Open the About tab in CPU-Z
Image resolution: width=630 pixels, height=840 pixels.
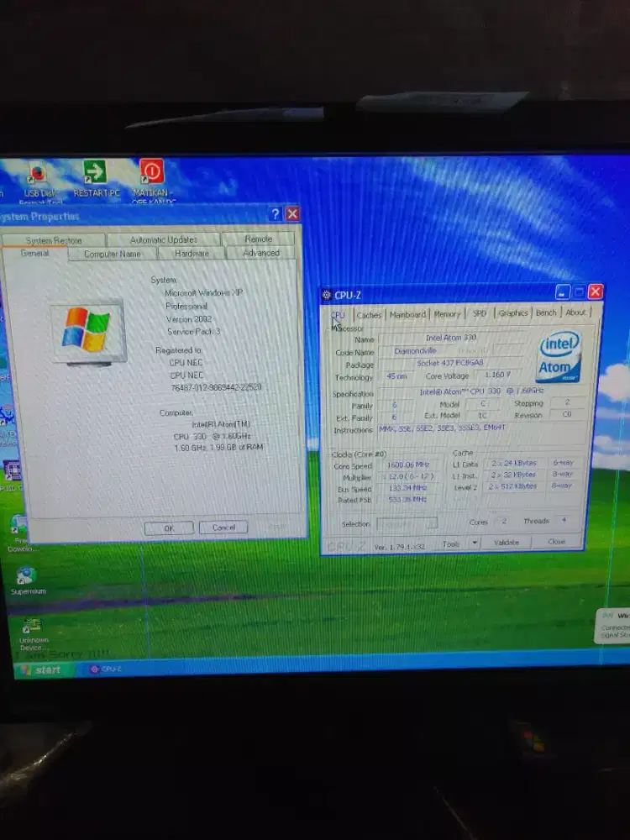point(576,312)
